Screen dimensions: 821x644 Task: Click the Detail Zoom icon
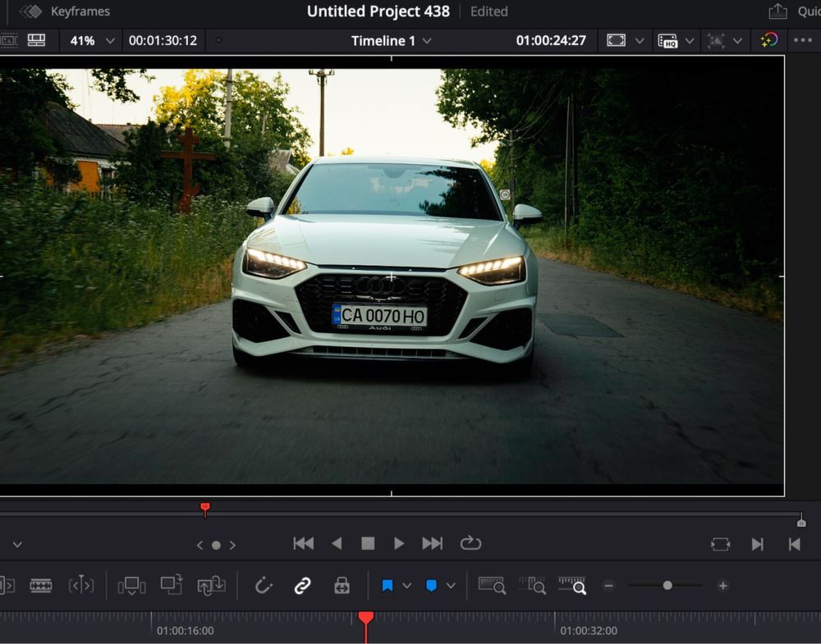pyautogui.click(x=532, y=586)
